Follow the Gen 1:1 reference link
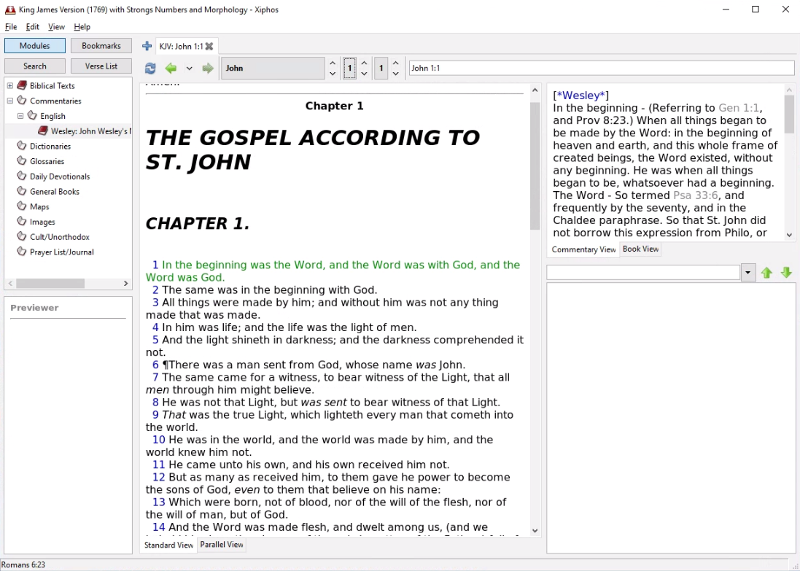 point(739,108)
